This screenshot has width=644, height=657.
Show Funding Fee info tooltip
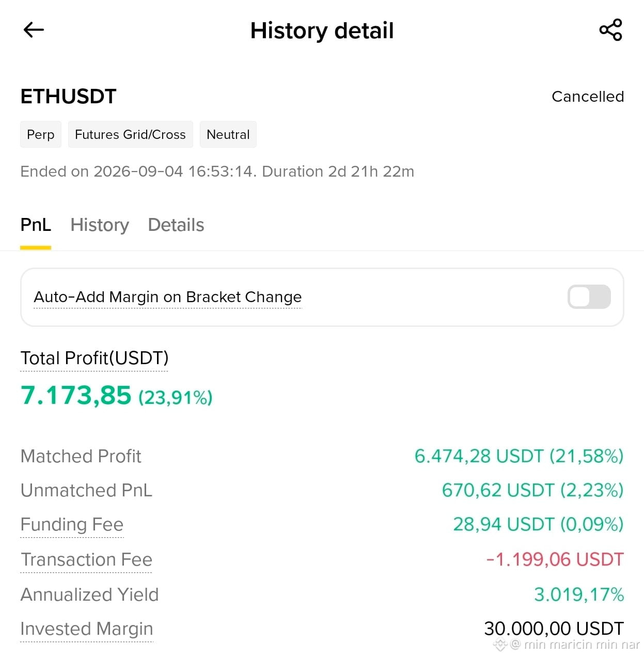click(x=72, y=525)
